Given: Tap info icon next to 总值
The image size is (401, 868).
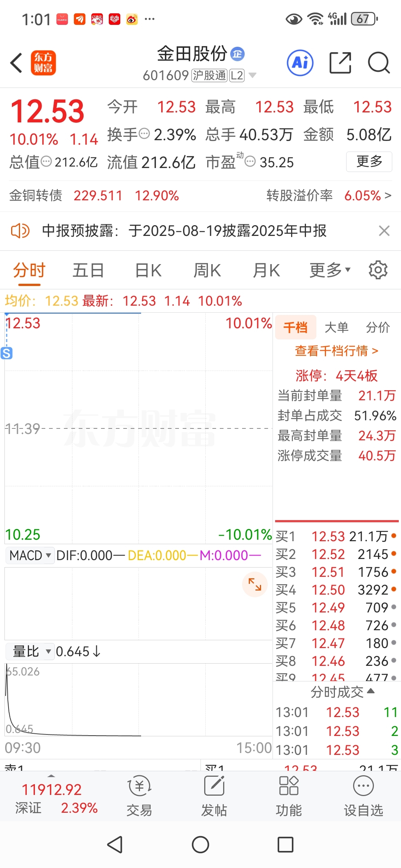Looking at the screenshot, I should [46, 162].
